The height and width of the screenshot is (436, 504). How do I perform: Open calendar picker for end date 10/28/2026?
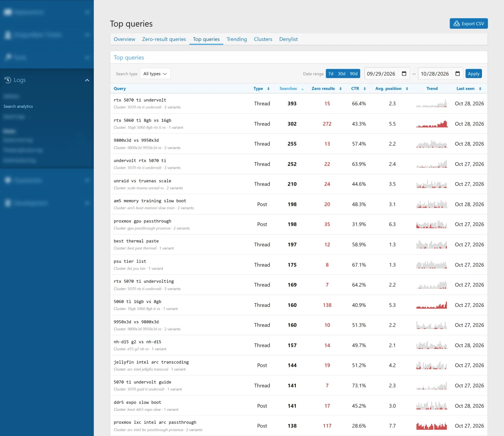coord(458,74)
